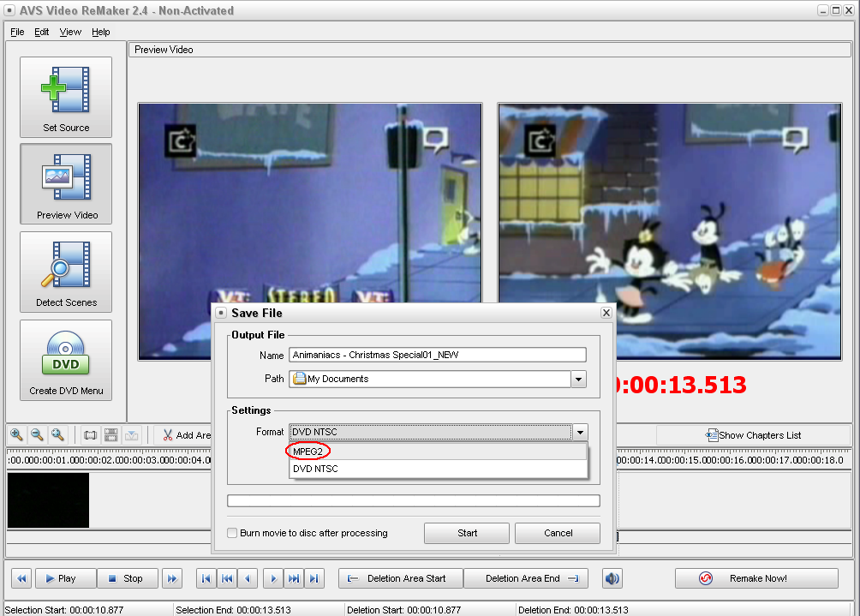
Task: Rewind with the double-left arrow button
Action: click(x=21, y=578)
